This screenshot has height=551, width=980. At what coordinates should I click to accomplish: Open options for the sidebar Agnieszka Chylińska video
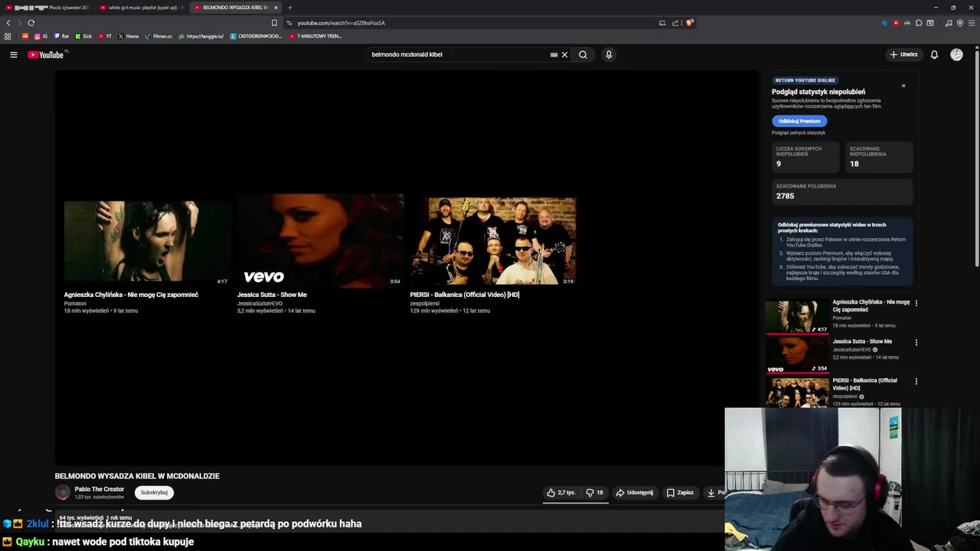coord(916,303)
